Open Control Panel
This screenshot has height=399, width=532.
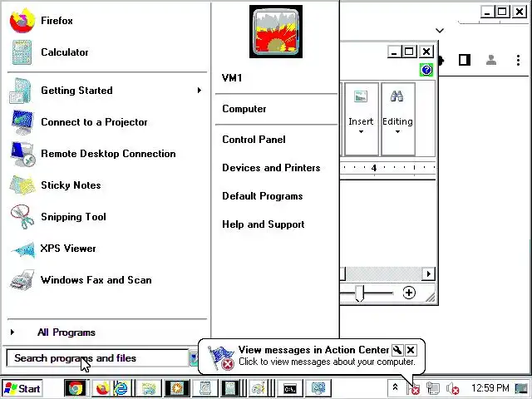click(276, 140)
